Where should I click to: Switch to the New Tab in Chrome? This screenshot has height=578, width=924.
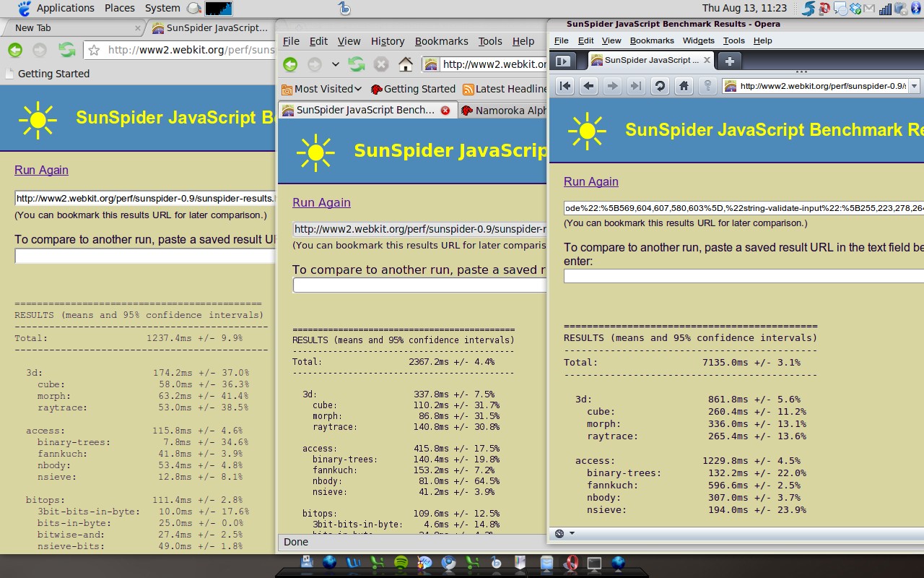pos(72,28)
